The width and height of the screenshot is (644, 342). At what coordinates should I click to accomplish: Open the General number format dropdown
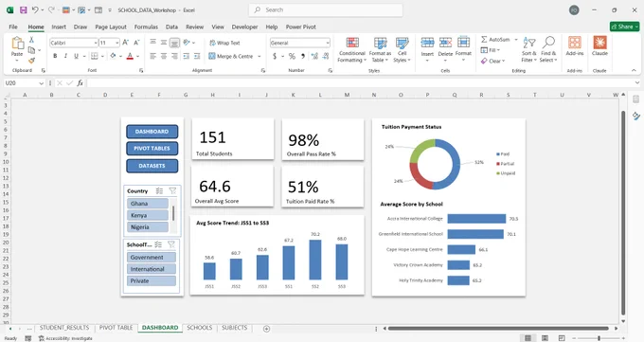tap(328, 43)
